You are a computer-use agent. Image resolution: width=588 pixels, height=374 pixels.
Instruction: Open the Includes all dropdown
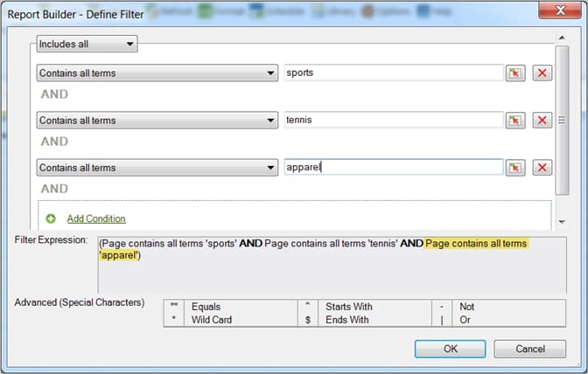87,45
